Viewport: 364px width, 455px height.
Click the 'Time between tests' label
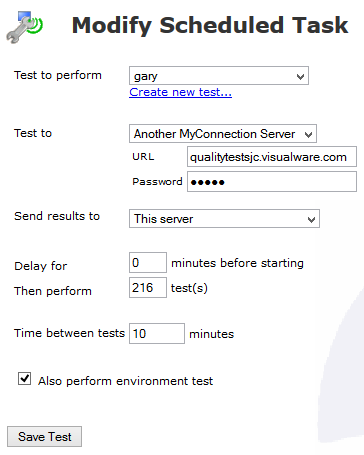(x=69, y=333)
